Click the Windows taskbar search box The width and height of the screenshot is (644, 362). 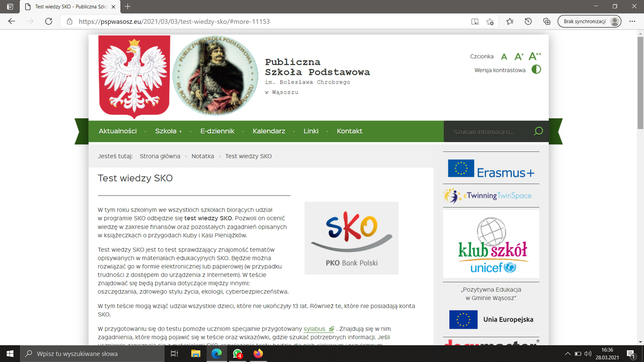click(x=92, y=354)
